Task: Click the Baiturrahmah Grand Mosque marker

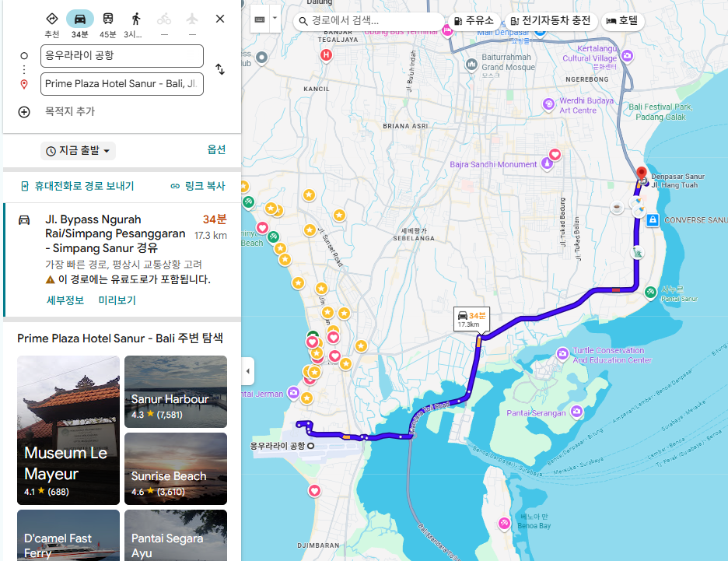Action: tap(471, 64)
